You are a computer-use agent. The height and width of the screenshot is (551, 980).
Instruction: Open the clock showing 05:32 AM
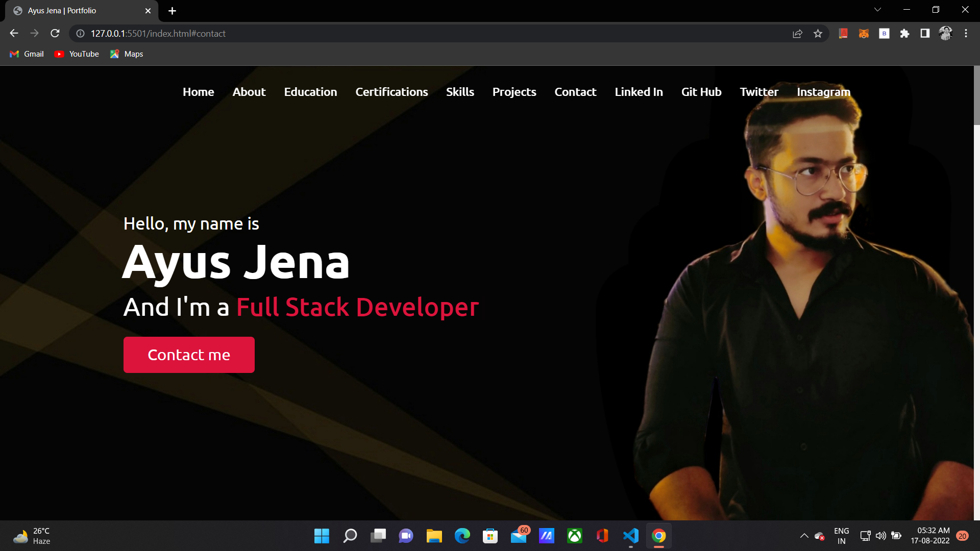point(930,536)
